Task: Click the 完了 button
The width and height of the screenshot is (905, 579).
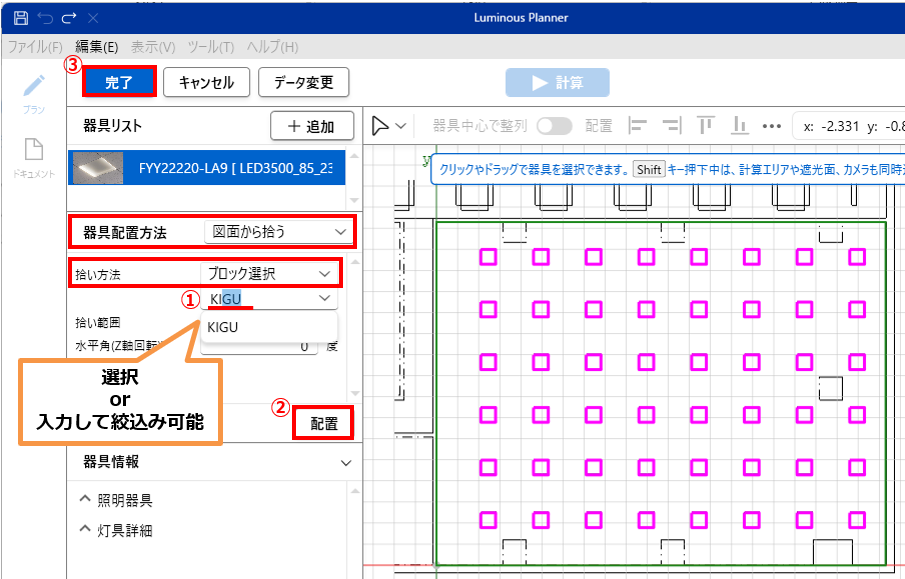Action: pyautogui.click(x=119, y=82)
